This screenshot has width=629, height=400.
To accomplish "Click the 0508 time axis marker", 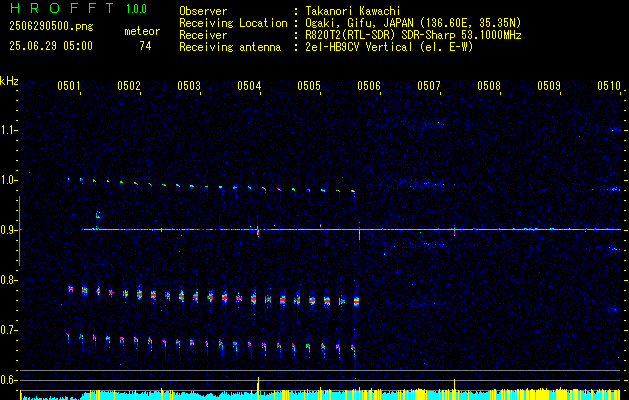I will pos(489,85).
